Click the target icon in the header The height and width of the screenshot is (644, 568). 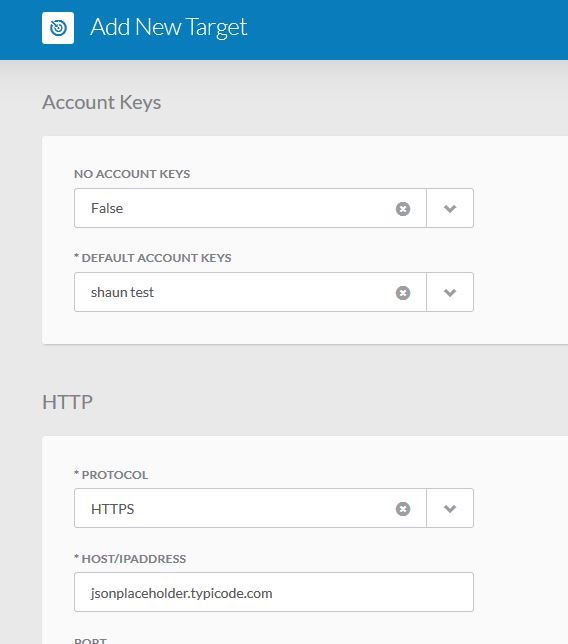58,28
